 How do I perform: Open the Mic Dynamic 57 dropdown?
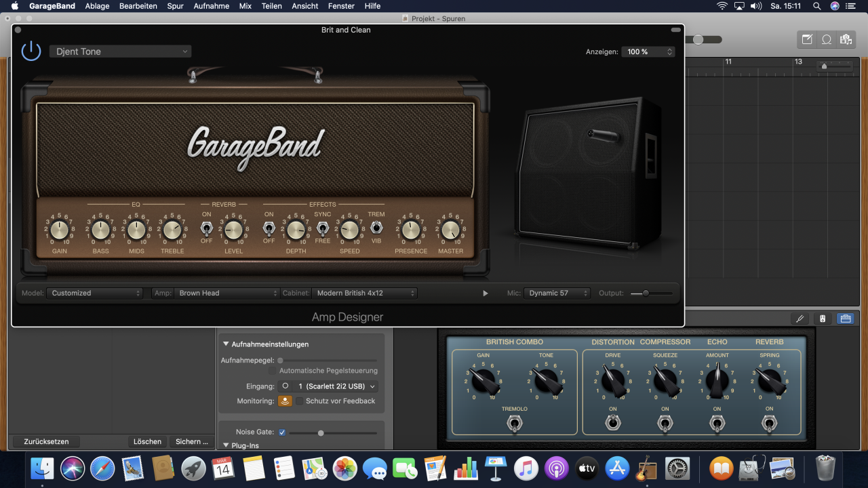click(557, 293)
